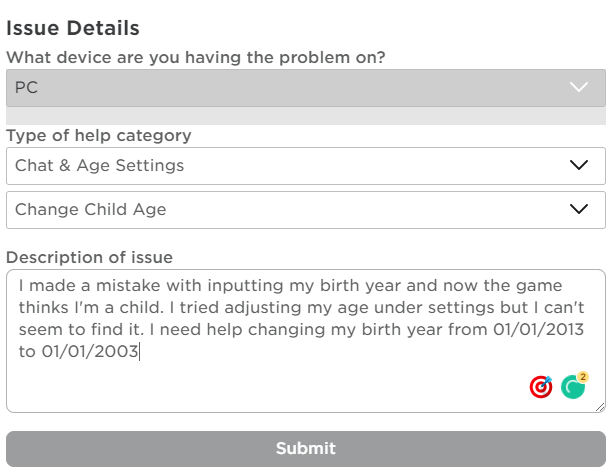Click the Issue Details heading
607x476 pixels.
73,28
